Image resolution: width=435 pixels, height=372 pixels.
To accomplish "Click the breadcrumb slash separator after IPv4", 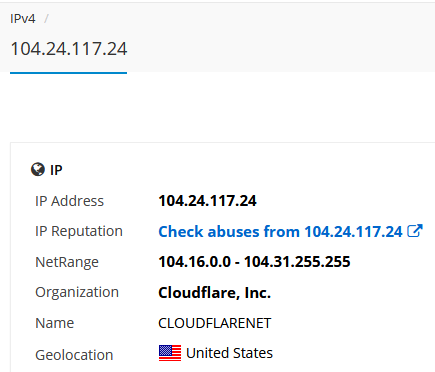I will tap(46, 19).
